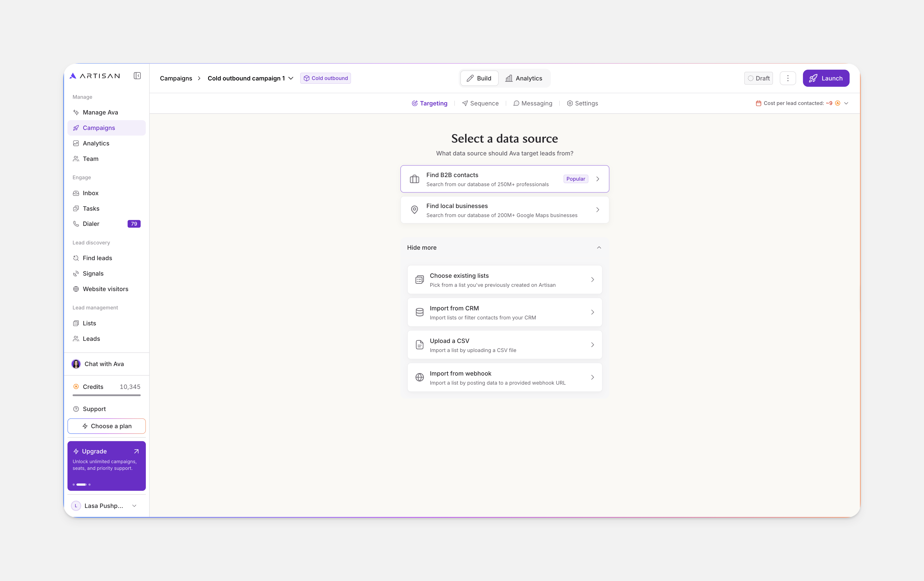Select the Messaging step tab
Viewport: 924px width, 581px height.
coord(533,103)
